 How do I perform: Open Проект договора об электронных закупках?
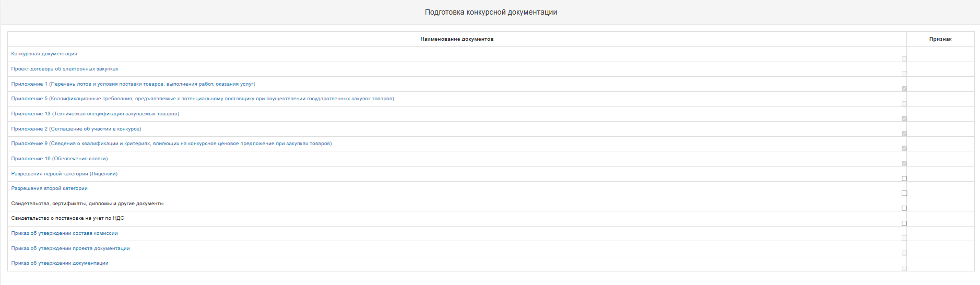65,69
